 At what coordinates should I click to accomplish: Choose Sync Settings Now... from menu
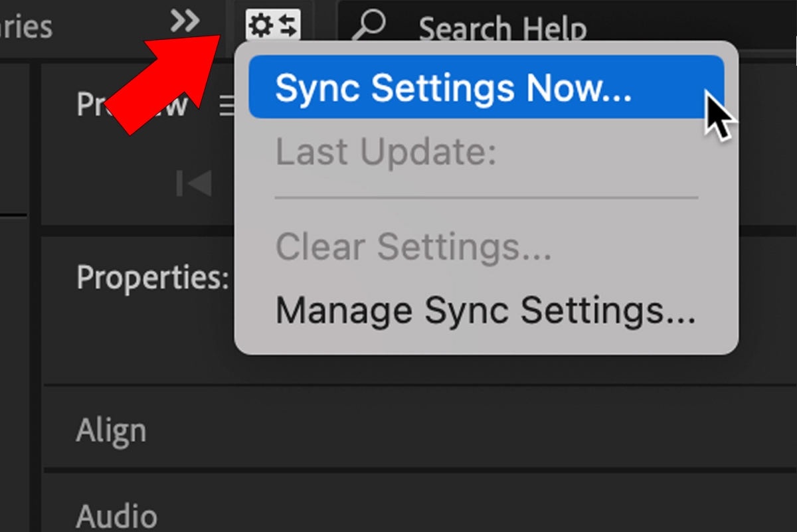[x=486, y=87]
